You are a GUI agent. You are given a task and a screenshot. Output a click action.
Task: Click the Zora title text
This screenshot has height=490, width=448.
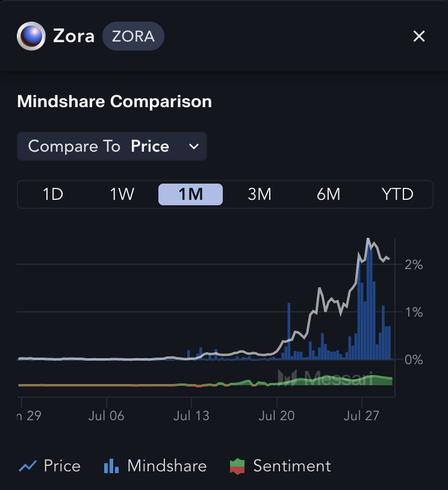(x=74, y=36)
